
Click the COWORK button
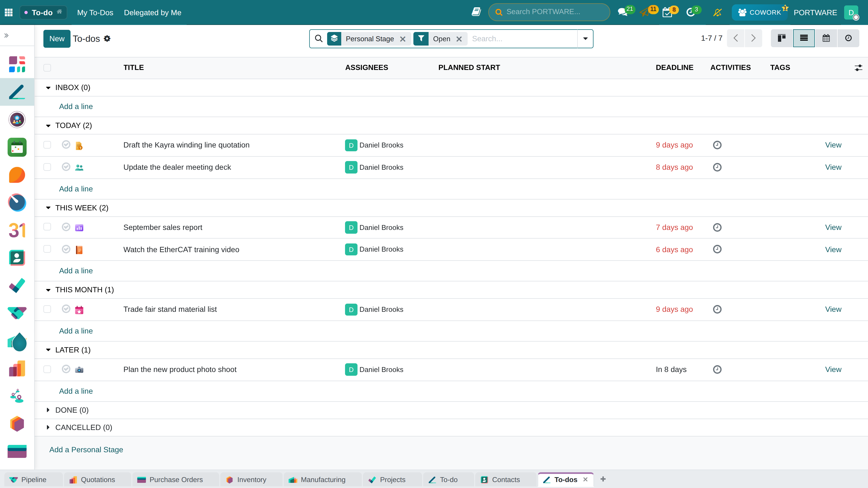759,12
